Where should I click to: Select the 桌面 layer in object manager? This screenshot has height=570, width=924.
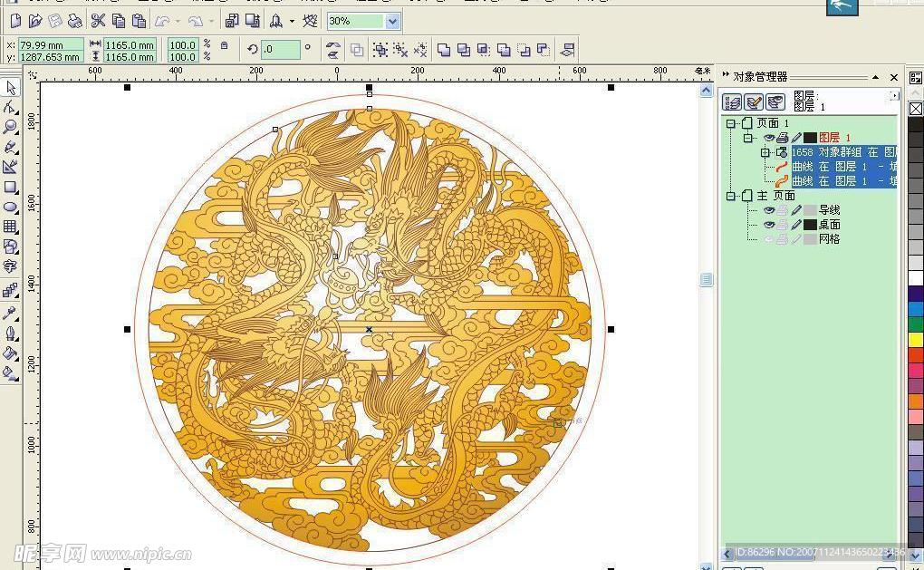click(x=829, y=225)
